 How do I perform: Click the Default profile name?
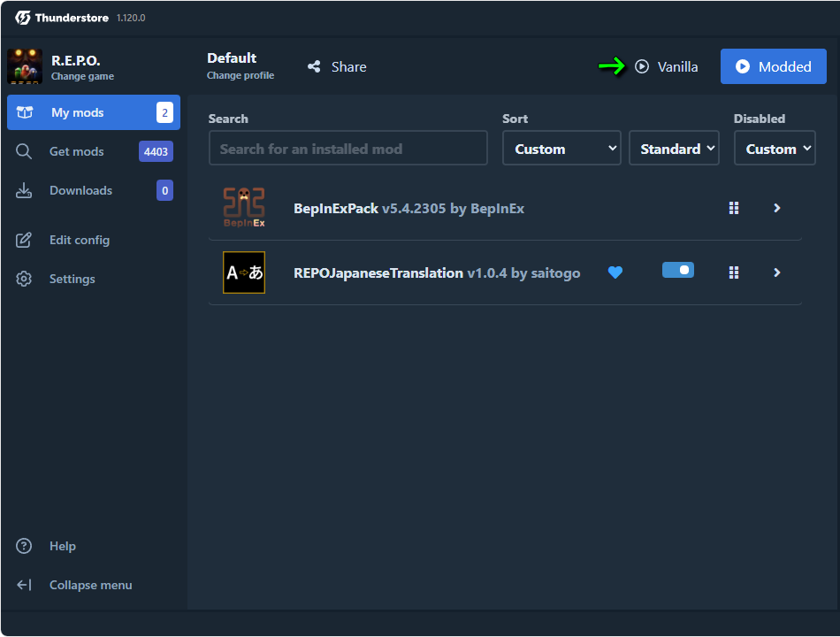click(x=232, y=58)
